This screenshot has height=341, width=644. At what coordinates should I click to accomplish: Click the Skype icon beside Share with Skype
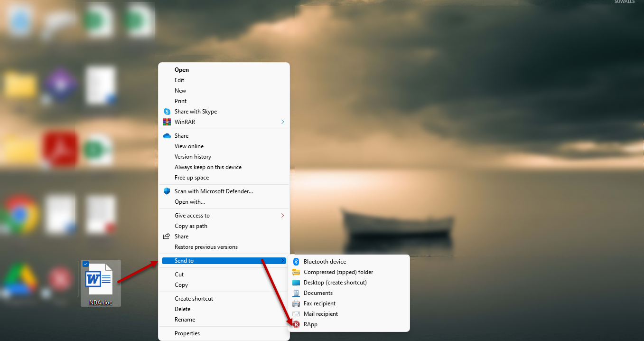pos(167,112)
